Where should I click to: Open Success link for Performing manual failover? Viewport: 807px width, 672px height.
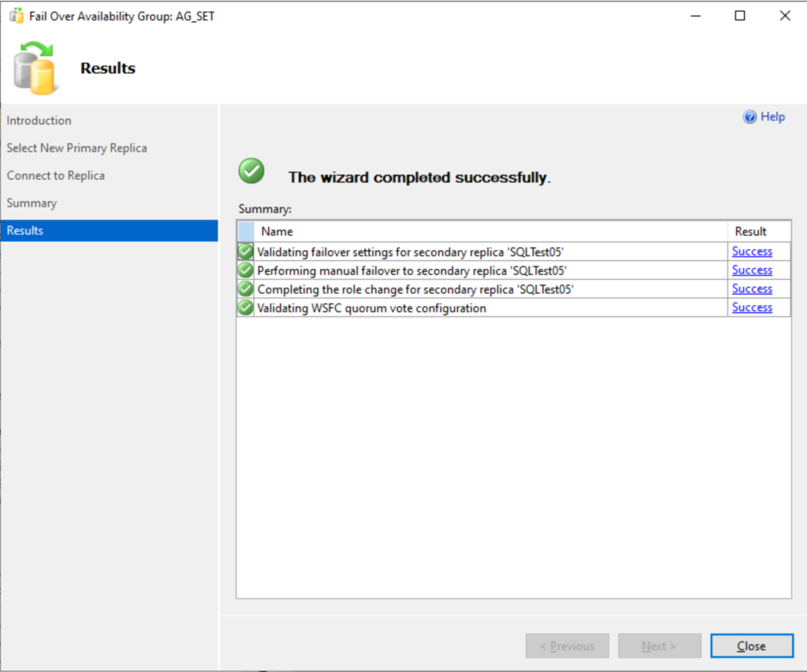pos(752,270)
